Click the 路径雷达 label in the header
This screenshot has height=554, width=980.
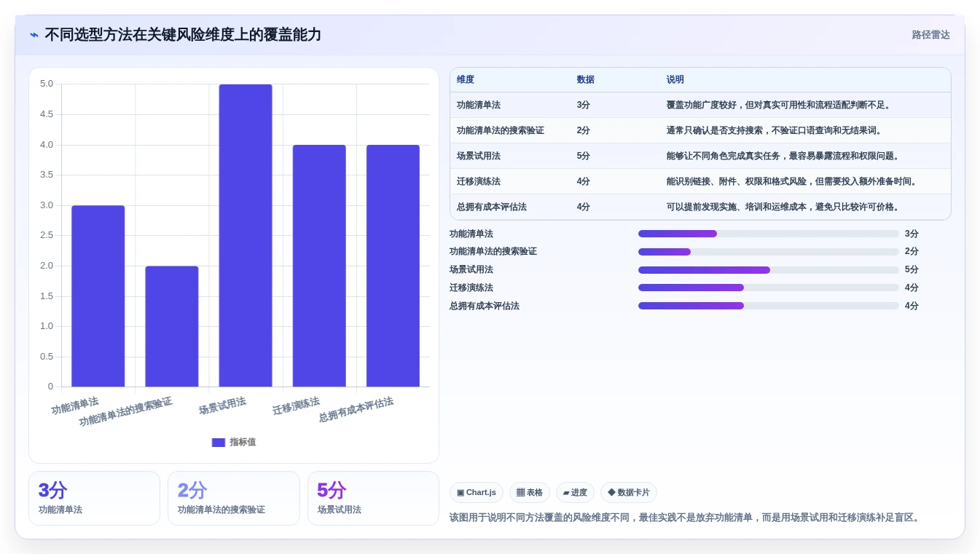click(930, 35)
